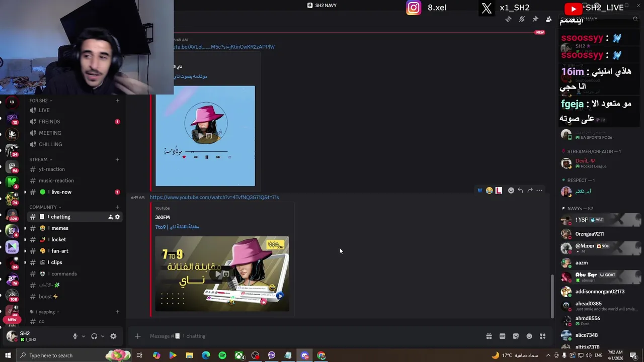The width and height of the screenshot is (644, 362).
Task: Click the NEW unread servers pill
Action: [x=12, y=320]
